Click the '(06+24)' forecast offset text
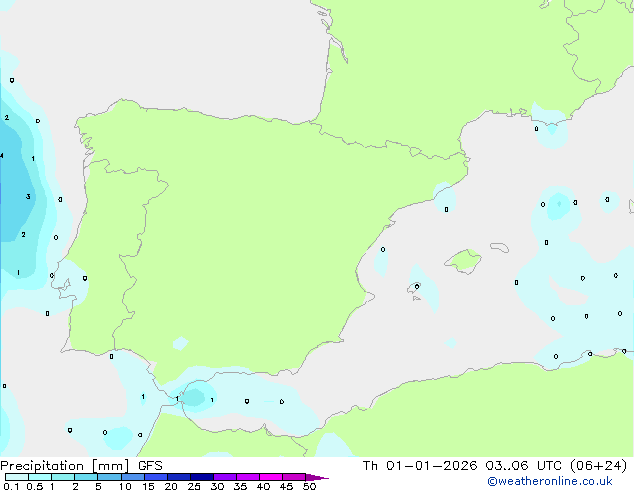The image size is (634, 490). [x=598, y=466]
